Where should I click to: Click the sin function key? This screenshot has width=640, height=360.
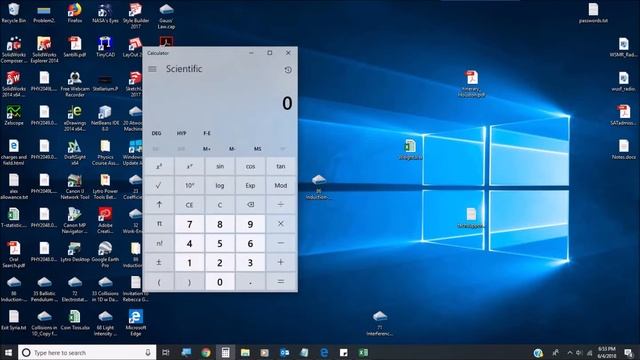(x=220, y=167)
